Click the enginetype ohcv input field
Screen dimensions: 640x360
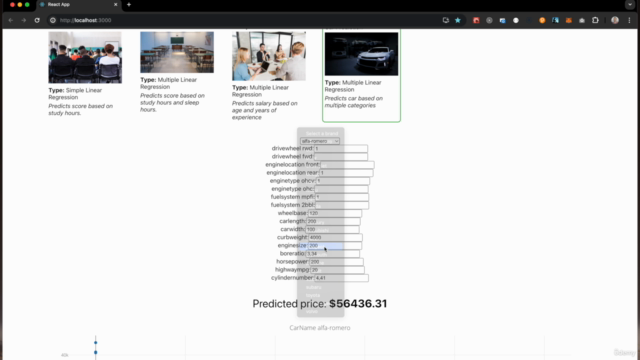pyautogui.click(x=342, y=181)
